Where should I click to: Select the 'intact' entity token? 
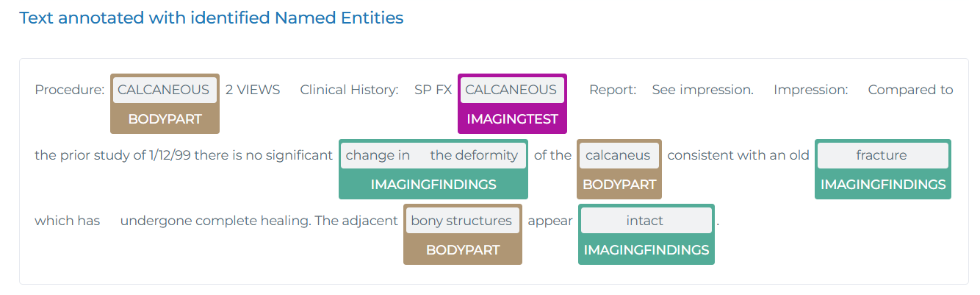[x=645, y=221]
